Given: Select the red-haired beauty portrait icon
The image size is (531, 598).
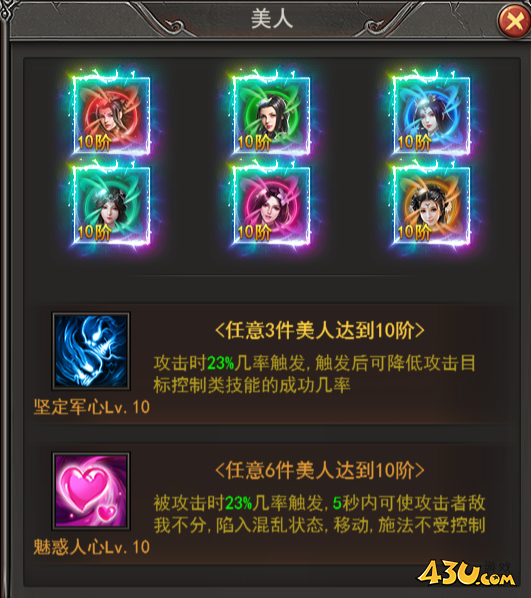Looking at the screenshot, I should click(111, 116).
